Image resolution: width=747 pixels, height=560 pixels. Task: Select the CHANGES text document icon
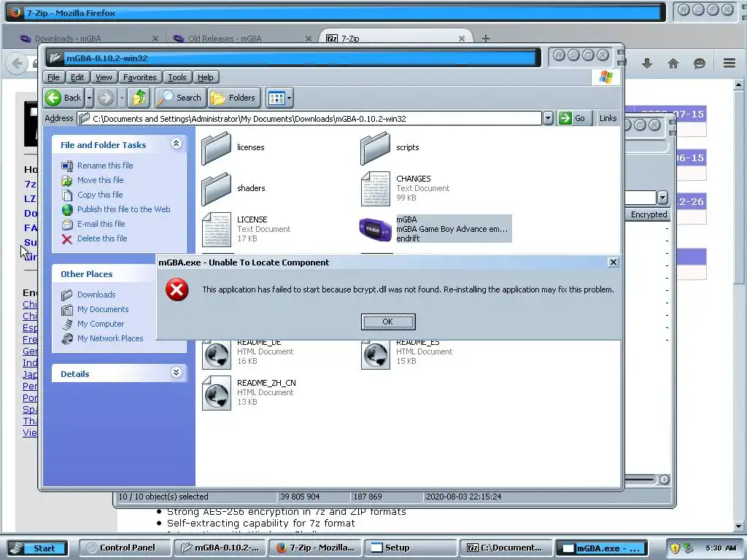coord(376,189)
